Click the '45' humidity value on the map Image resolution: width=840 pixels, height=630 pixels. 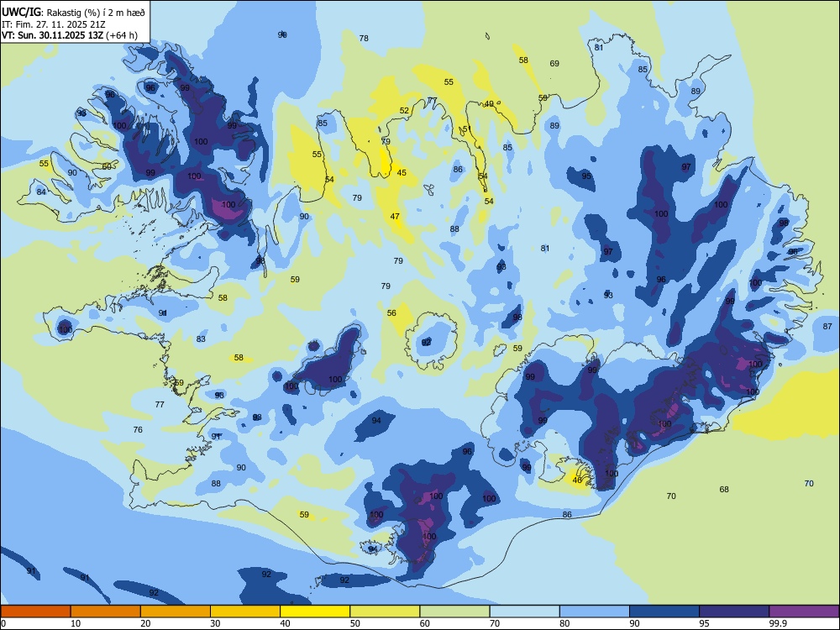coord(402,172)
